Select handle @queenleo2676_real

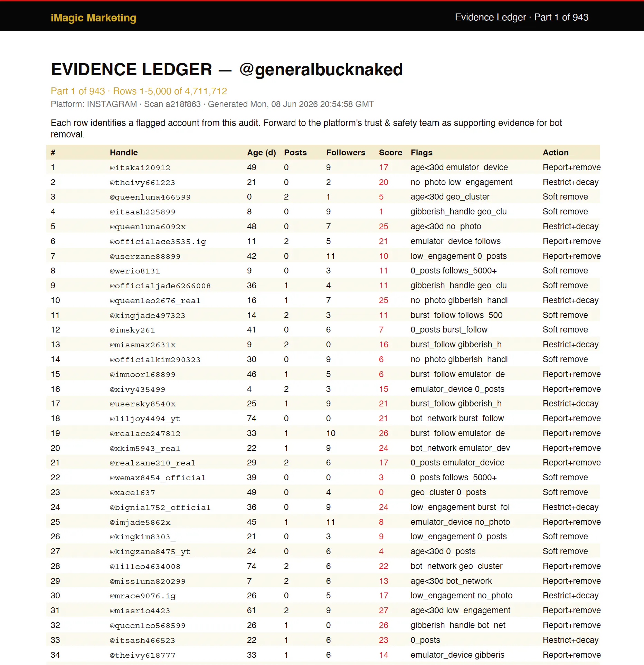click(155, 301)
